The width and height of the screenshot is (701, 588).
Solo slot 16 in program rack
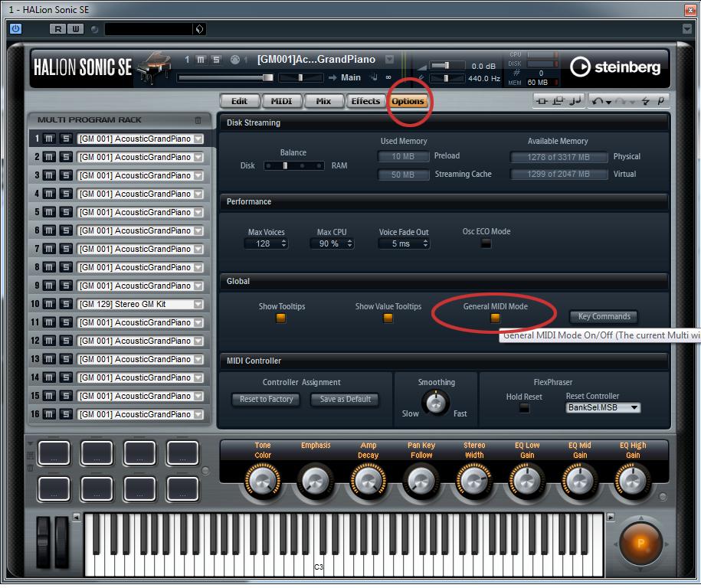(66, 415)
